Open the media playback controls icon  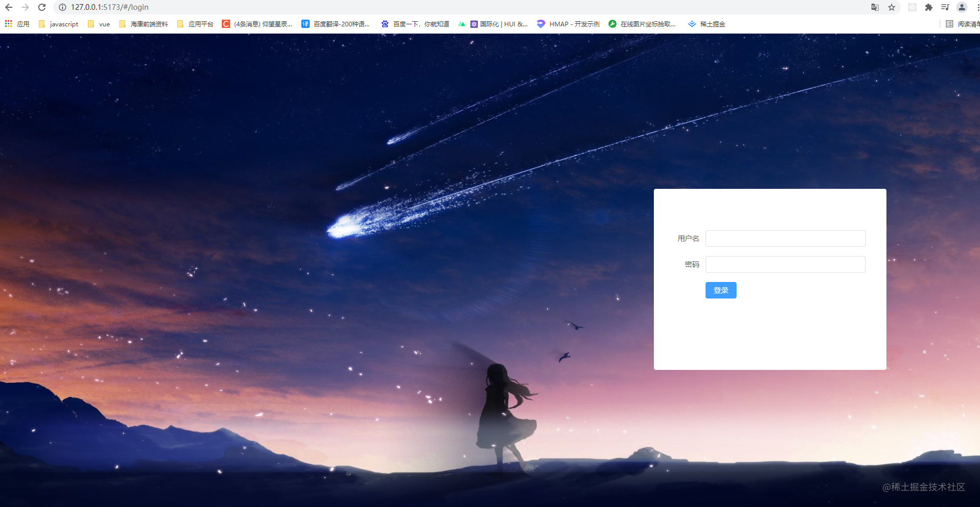tap(945, 7)
